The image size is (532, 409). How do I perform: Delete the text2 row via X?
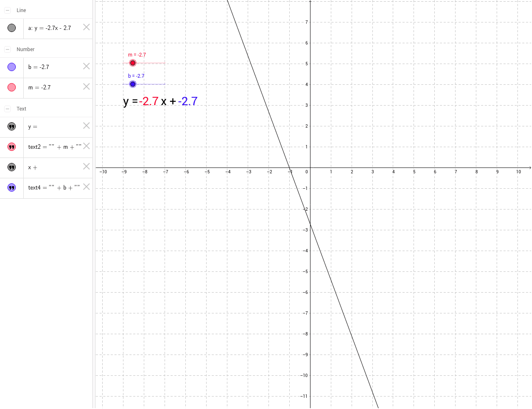(86, 146)
